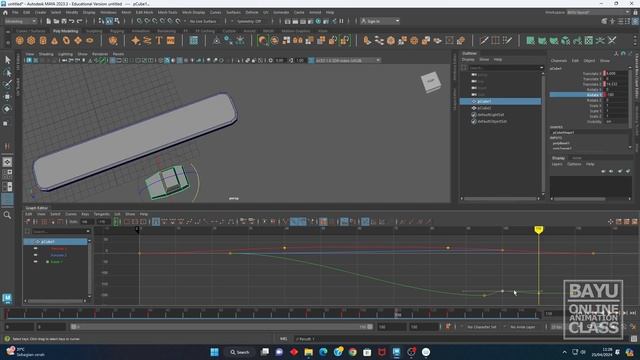Create a polygon sphere from the shelf
The width and height of the screenshot is (640, 360).
tap(19, 40)
